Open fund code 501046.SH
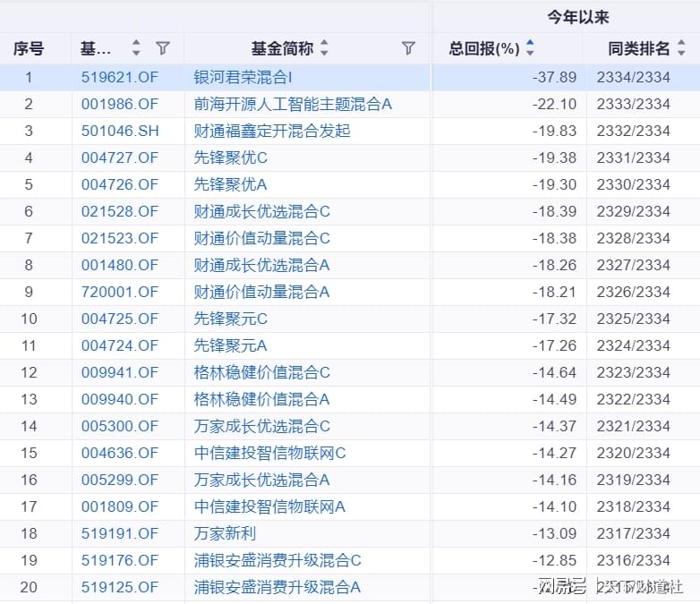 (x=120, y=131)
